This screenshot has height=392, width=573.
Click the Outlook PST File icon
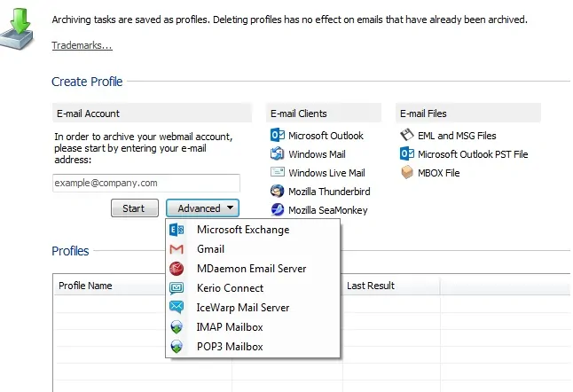tap(407, 153)
